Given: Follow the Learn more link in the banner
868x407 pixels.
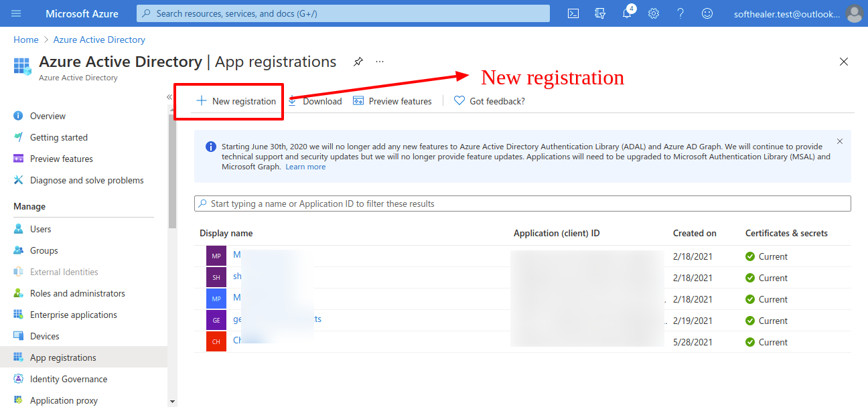Looking at the screenshot, I should (x=305, y=167).
